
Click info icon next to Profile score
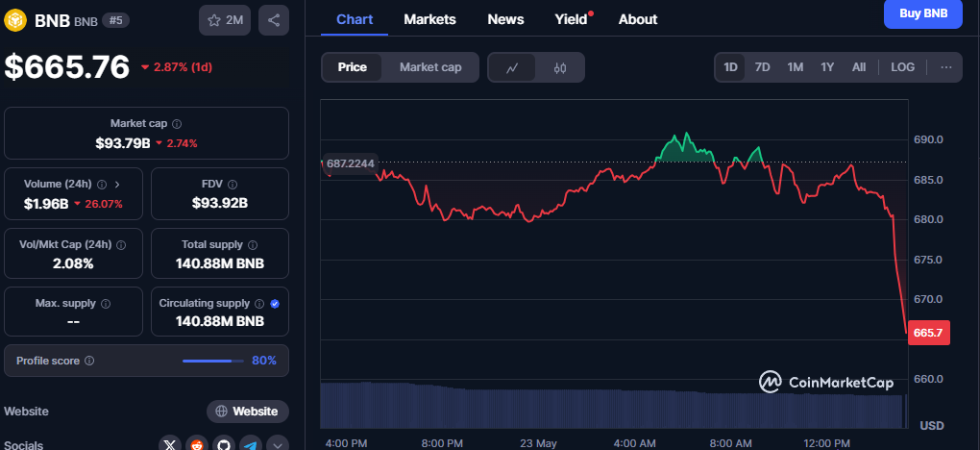point(89,362)
